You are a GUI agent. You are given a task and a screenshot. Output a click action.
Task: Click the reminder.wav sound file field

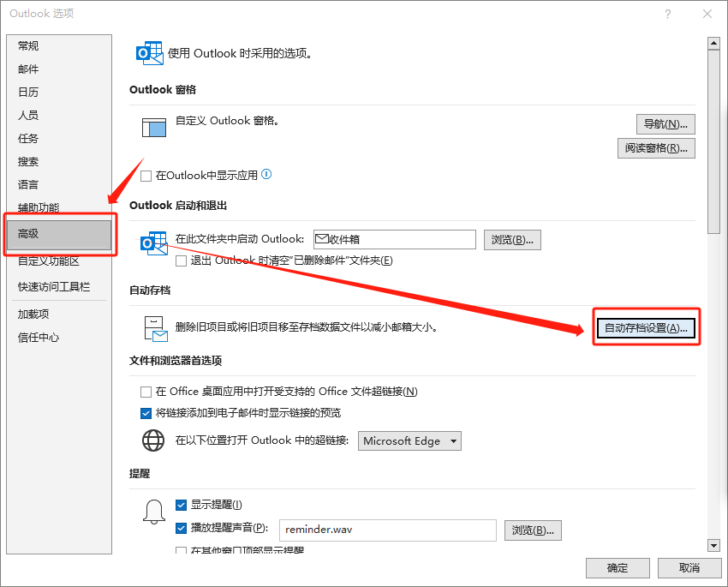point(387,530)
